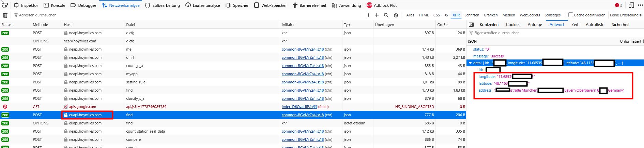Image resolution: width=644 pixels, height=148 pixels.
Task: Click the 200 status badge of count_p_a row
Action: coord(5,66)
